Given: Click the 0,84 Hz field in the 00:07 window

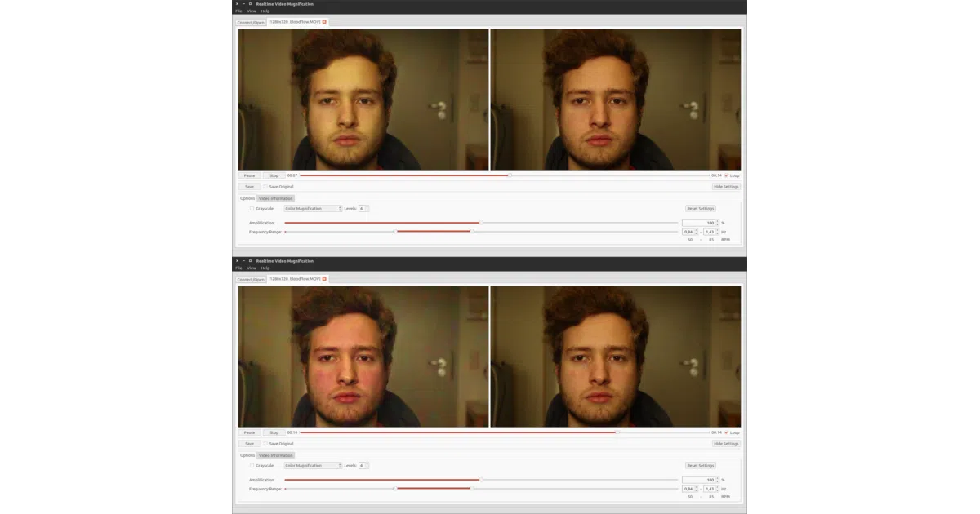Looking at the screenshot, I should click(x=690, y=232).
